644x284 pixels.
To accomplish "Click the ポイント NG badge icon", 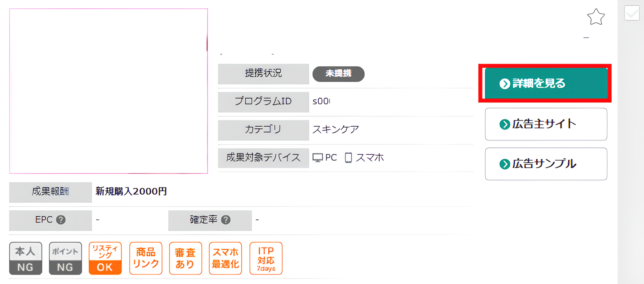I will (x=65, y=258).
